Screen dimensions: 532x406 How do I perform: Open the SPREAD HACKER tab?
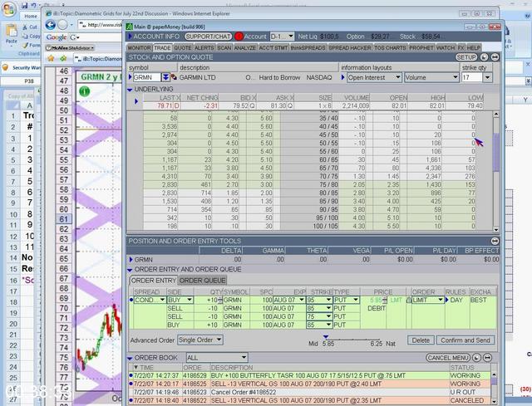(x=349, y=48)
